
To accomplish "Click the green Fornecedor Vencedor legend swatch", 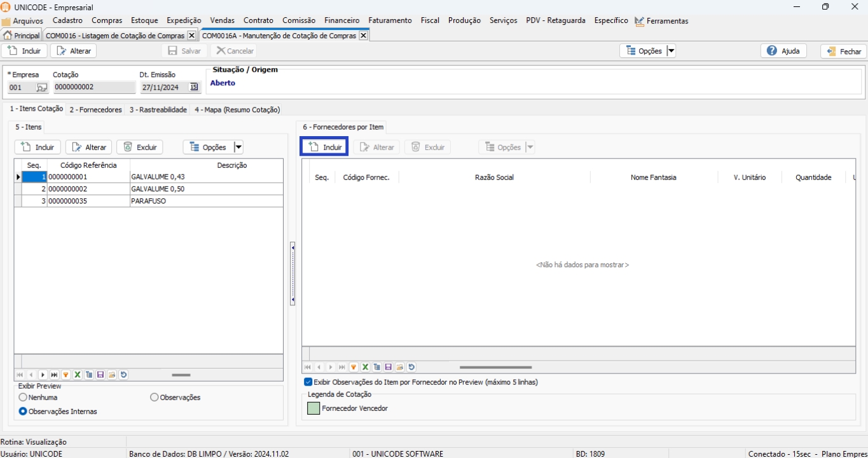I will (x=313, y=408).
